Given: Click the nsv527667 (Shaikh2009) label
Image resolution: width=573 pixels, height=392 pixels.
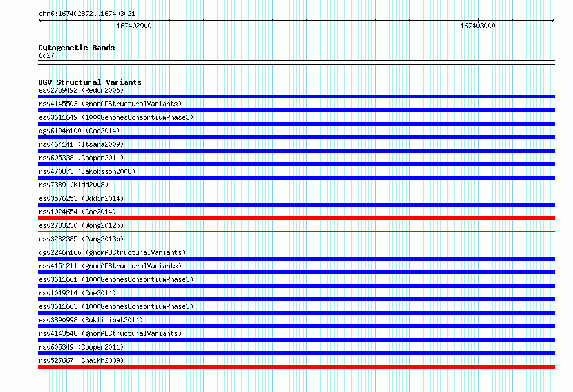Looking at the screenshot, I should 81,360.
